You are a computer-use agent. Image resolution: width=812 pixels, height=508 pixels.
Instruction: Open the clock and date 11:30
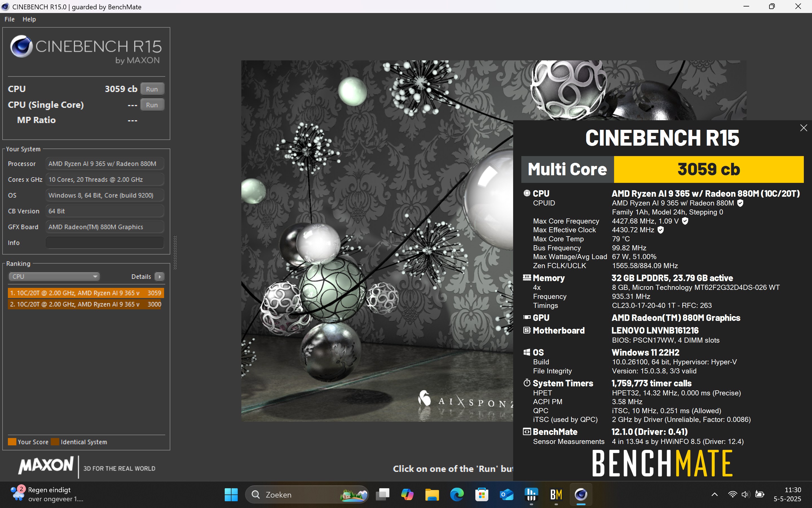coord(787,494)
